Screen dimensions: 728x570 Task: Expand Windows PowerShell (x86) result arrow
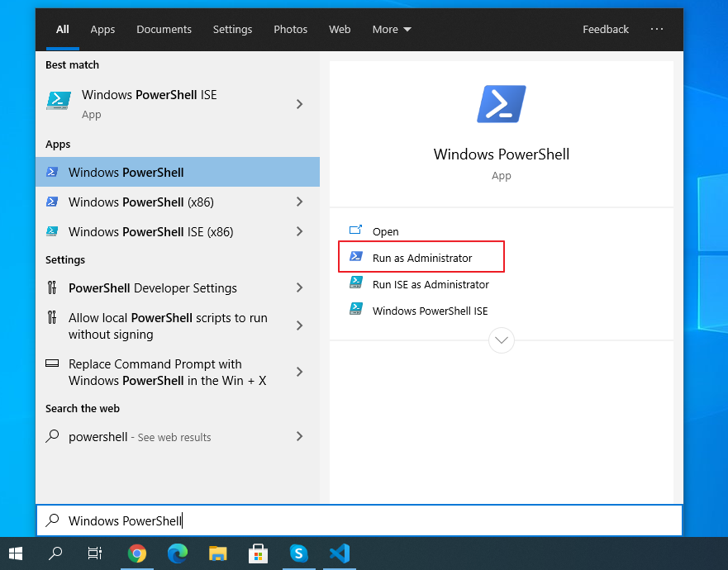click(299, 202)
